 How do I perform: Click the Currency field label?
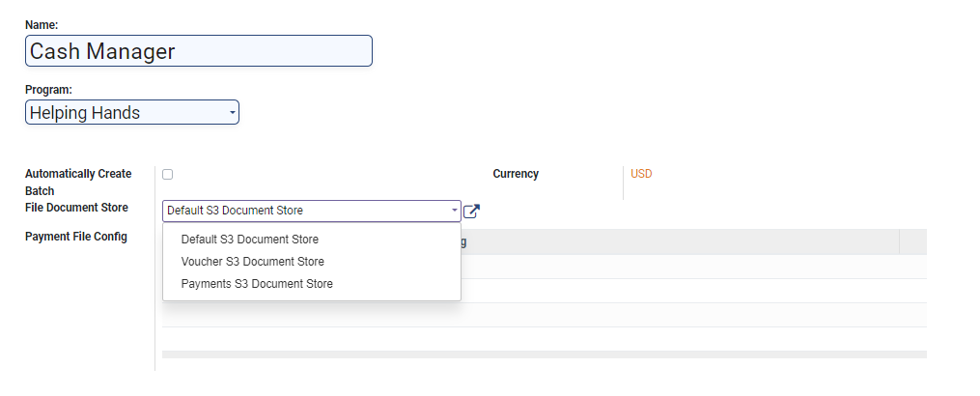[516, 174]
